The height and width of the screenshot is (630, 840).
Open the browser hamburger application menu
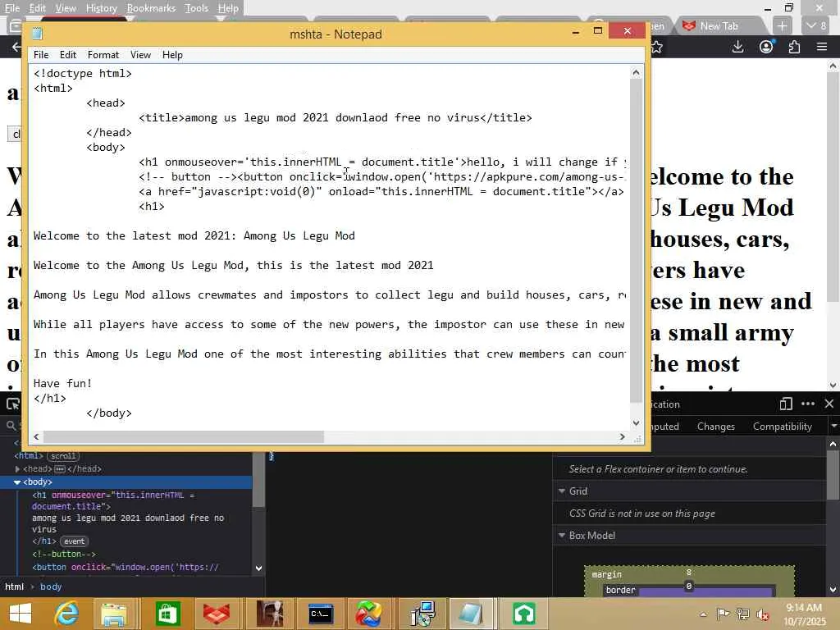tap(822, 47)
